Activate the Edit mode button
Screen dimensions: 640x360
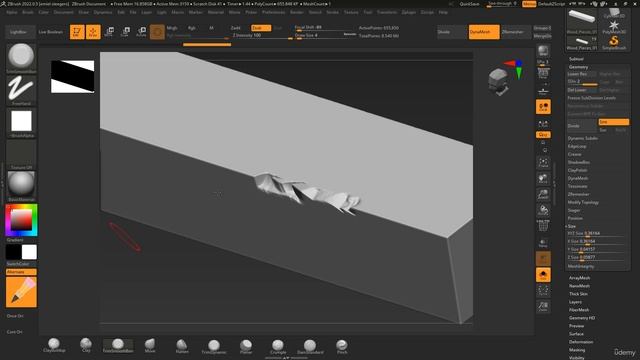[77, 32]
